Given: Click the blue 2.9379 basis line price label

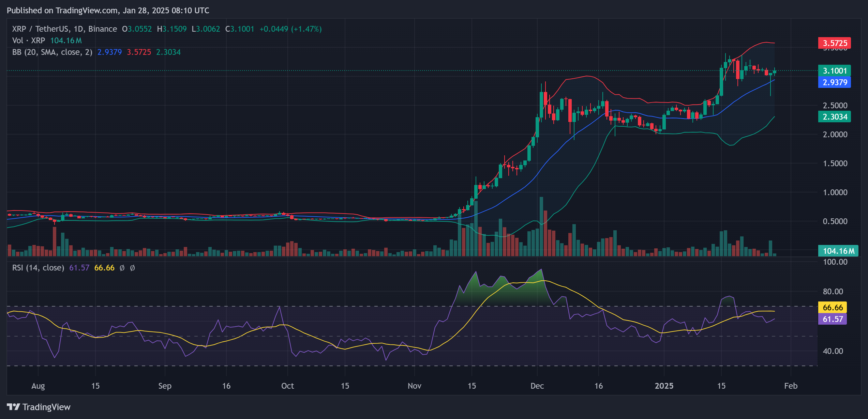Looking at the screenshot, I should click(x=835, y=82).
